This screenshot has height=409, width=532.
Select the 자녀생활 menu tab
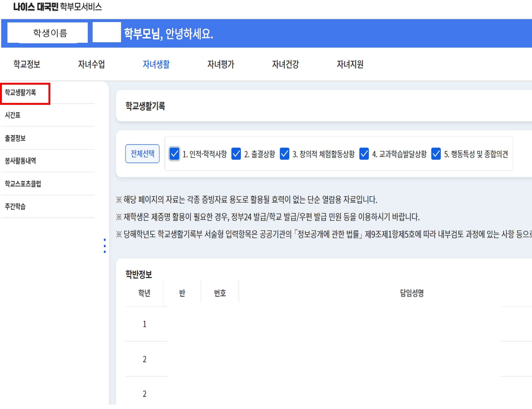[156, 64]
